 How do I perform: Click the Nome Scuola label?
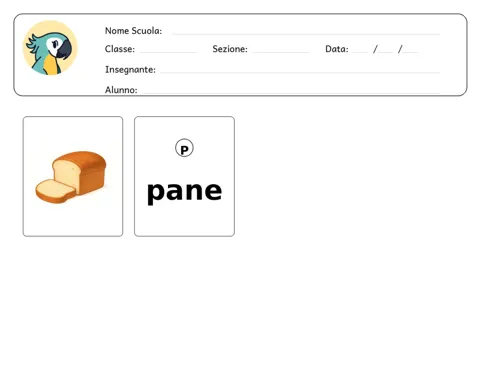133,31
